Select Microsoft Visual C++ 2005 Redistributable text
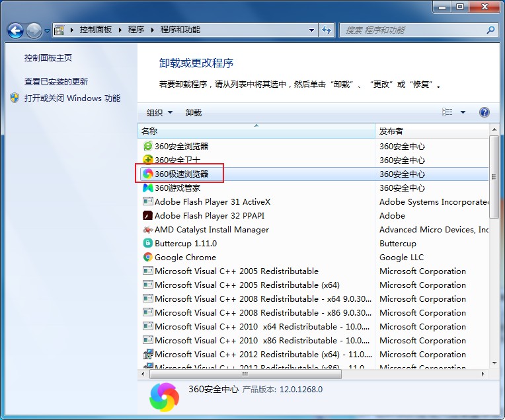Viewport: 505px width, 420px height. pyautogui.click(x=237, y=271)
